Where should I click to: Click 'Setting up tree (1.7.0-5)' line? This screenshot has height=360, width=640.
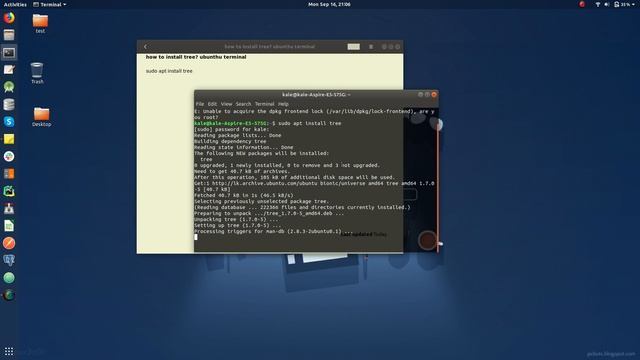(x=238, y=225)
